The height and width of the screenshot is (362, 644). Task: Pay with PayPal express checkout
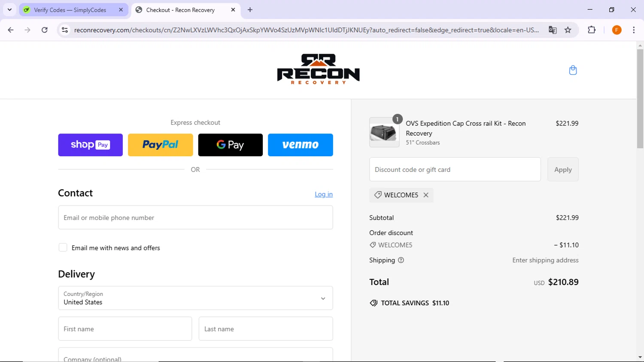(x=161, y=145)
